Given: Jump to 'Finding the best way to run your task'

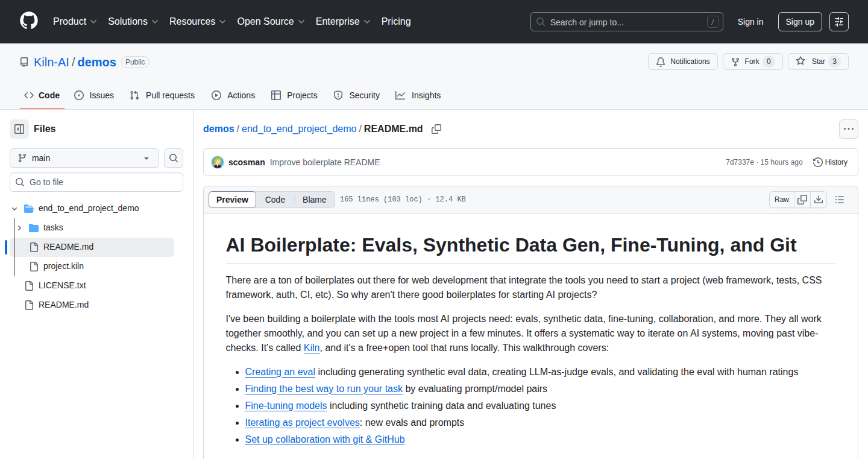Looking at the screenshot, I should pos(324,388).
